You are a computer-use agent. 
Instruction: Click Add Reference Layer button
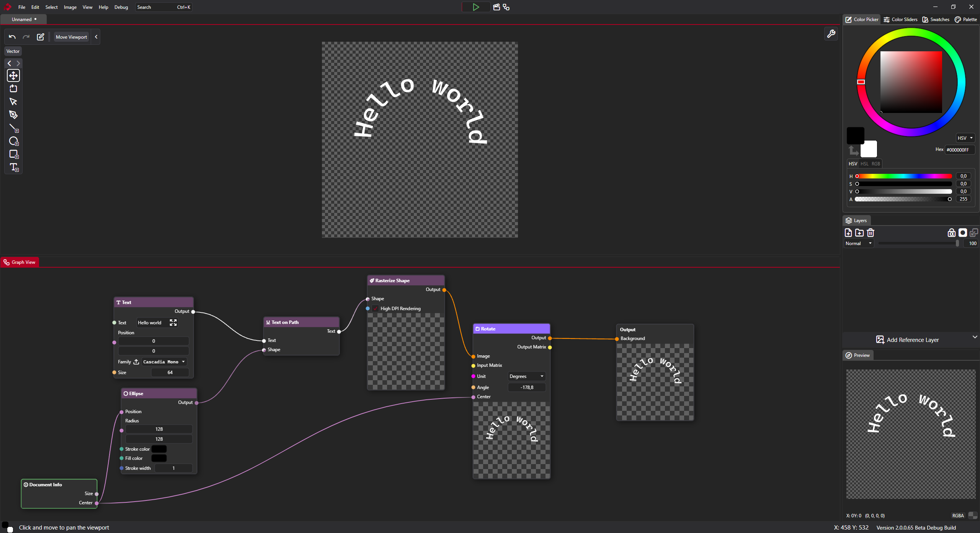pyautogui.click(x=907, y=340)
